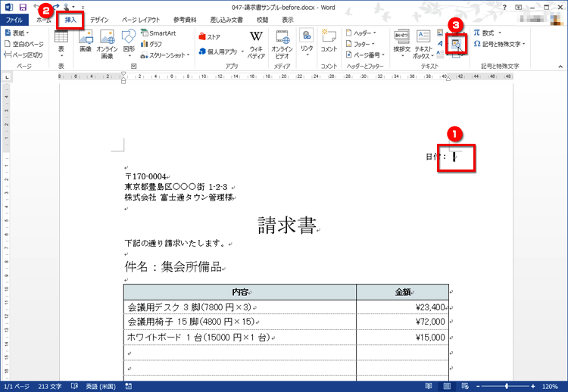This screenshot has height=392, width=568.
Task: Switch to the デザイン tab
Action: coord(99,20)
